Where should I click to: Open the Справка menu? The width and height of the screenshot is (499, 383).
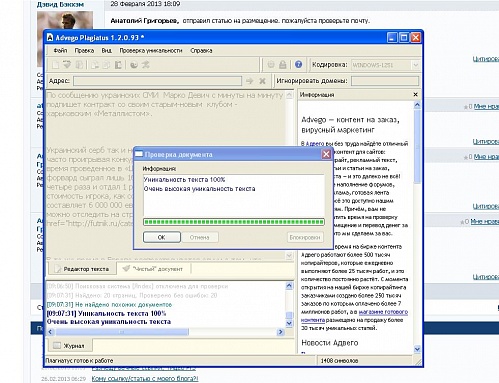201,51
